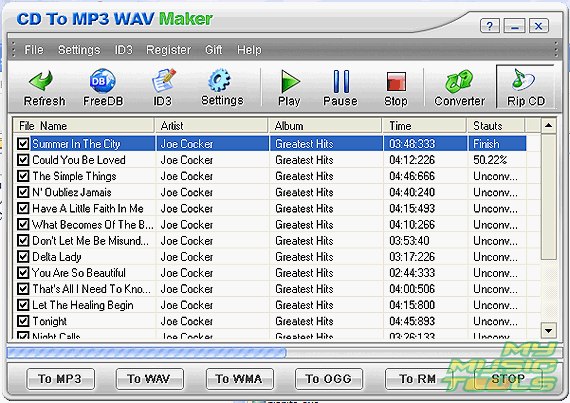
Task: Open FreeDB lookup icon
Action: (x=103, y=81)
